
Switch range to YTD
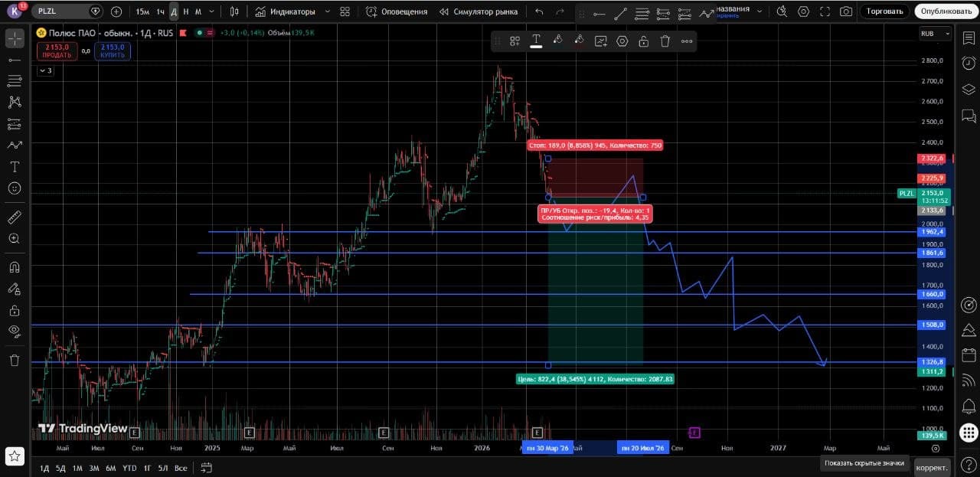[x=129, y=468]
